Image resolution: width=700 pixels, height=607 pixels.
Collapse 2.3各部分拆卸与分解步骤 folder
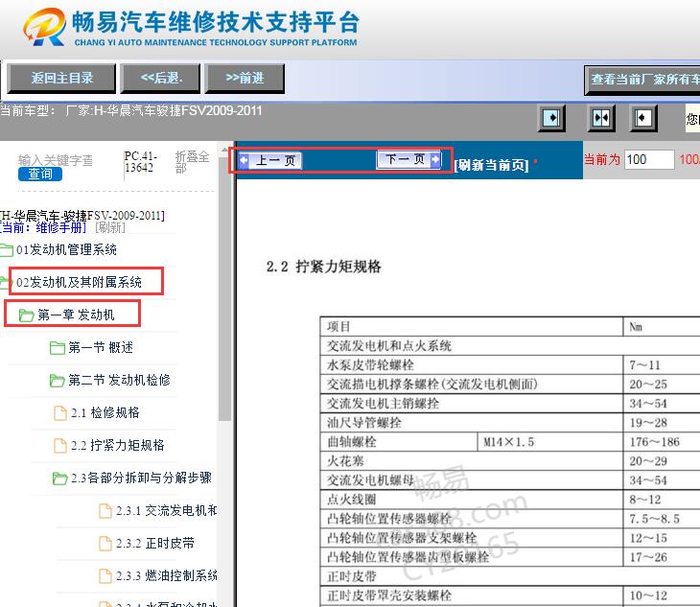[x=141, y=478]
